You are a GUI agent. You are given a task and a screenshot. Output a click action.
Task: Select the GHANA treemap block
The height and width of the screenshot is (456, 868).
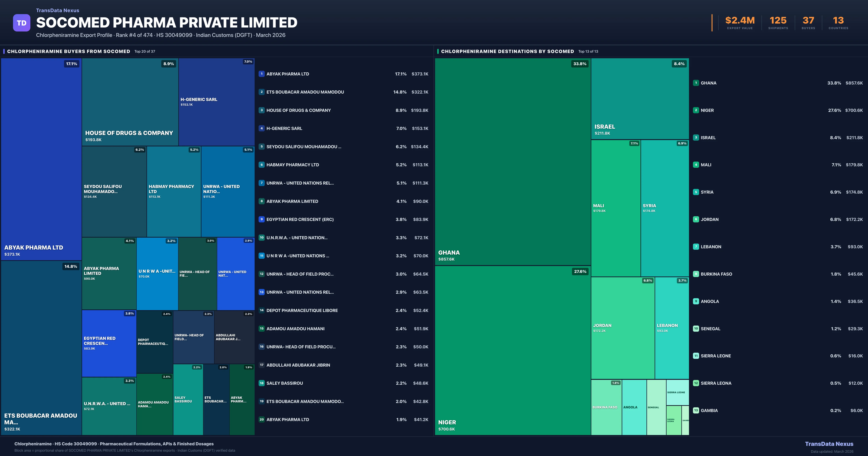pos(512,162)
